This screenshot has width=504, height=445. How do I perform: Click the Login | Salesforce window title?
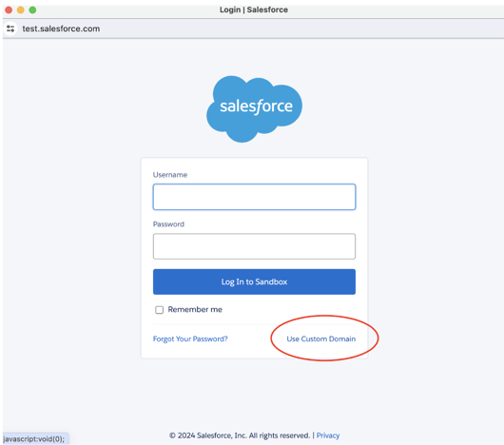pos(254,10)
